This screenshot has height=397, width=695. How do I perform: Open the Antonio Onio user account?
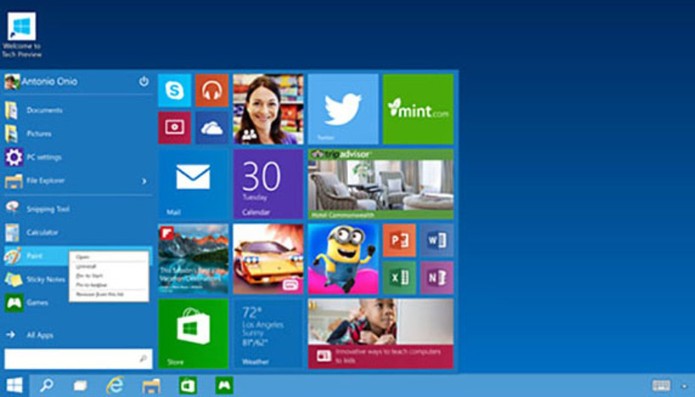[x=41, y=82]
